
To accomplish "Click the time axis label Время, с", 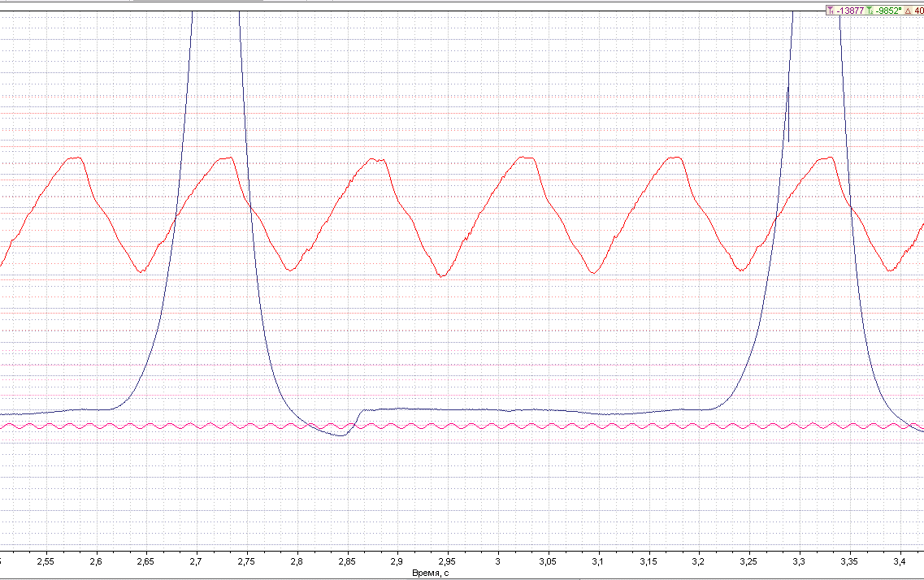I will (x=430, y=573).
